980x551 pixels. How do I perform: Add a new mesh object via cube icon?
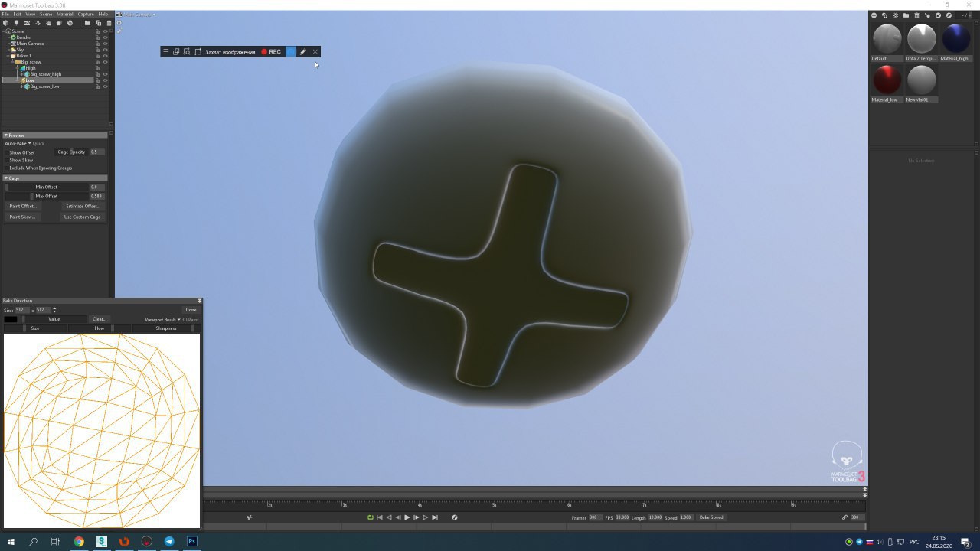[5, 23]
